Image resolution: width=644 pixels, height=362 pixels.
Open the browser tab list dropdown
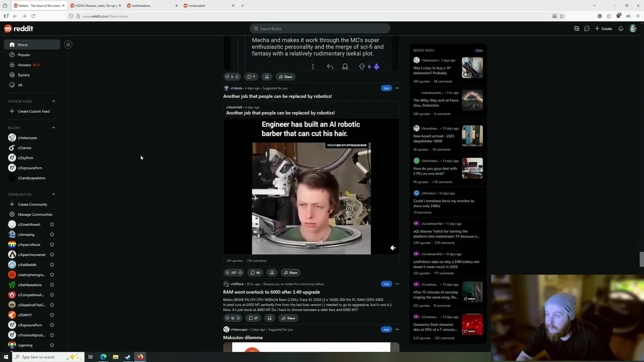pos(594,6)
